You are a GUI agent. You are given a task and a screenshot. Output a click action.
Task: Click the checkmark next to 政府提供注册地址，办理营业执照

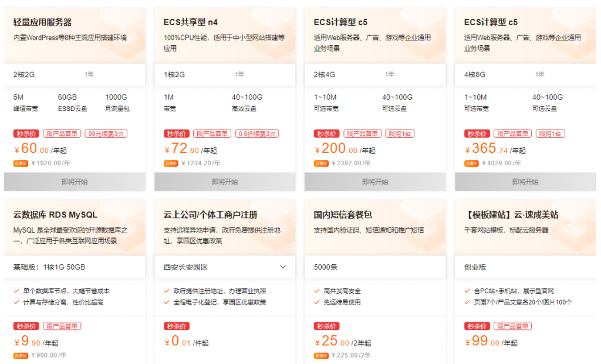pos(166,290)
